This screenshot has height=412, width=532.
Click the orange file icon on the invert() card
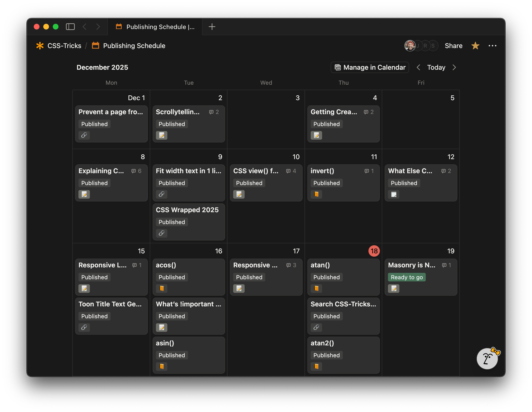click(316, 194)
